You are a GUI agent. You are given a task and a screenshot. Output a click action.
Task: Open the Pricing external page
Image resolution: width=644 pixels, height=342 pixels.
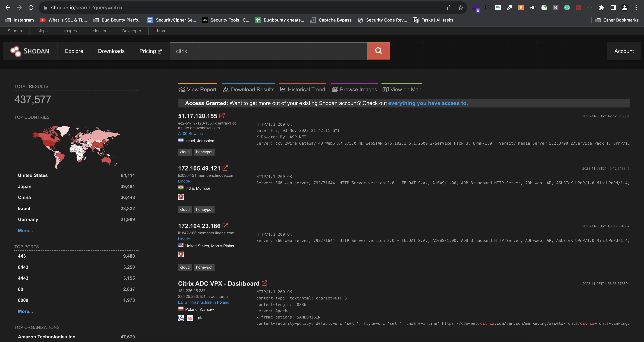click(151, 51)
